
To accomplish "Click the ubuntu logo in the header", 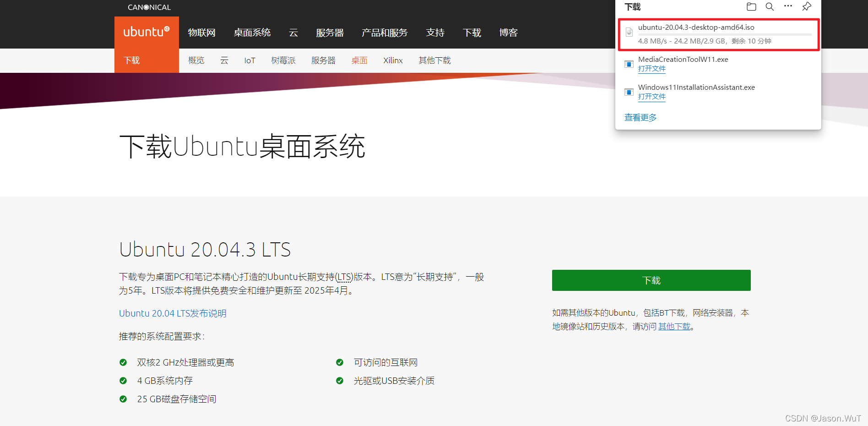I will point(146,32).
